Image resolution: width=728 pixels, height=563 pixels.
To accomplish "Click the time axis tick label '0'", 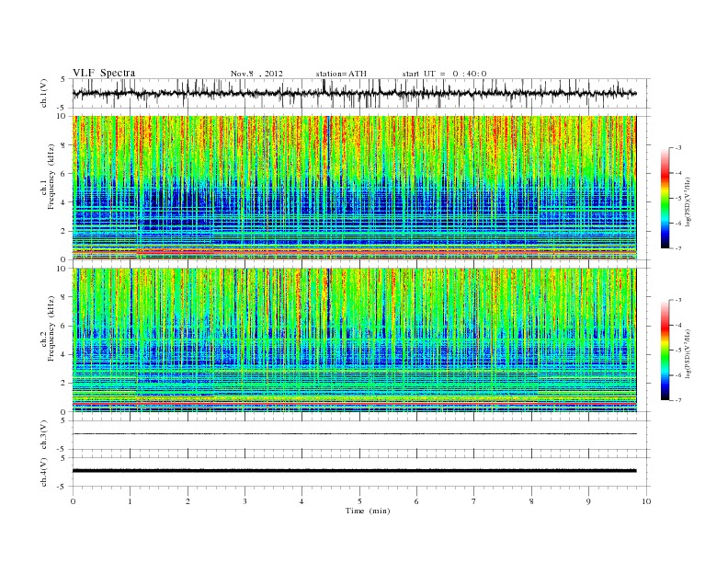I will pos(73,501).
